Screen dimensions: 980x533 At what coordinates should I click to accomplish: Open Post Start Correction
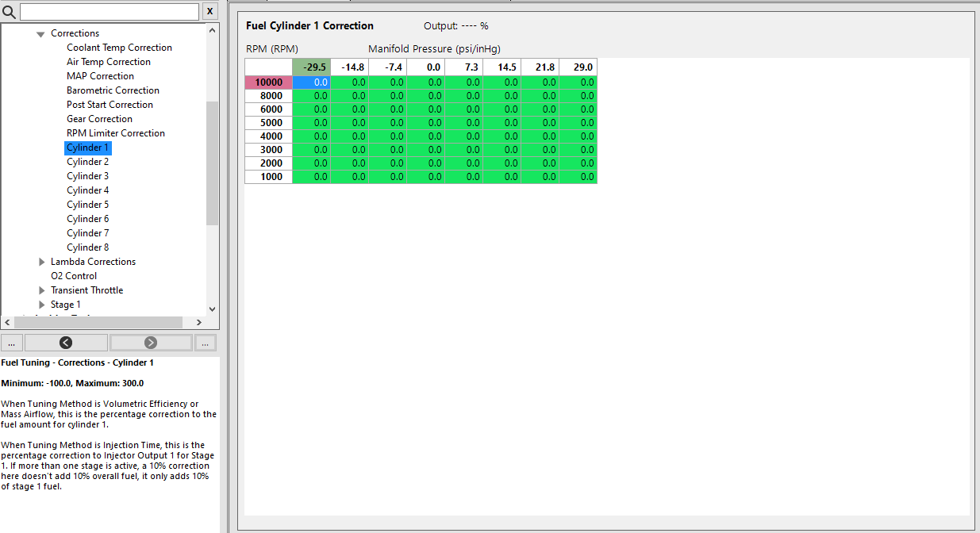tap(110, 105)
